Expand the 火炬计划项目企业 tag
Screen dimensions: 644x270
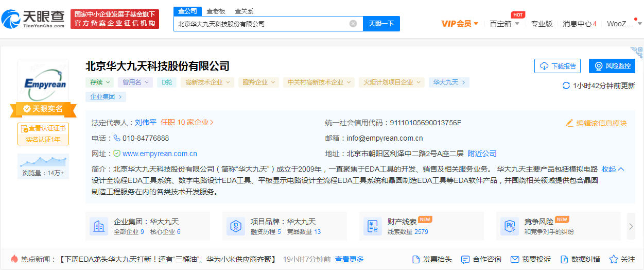point(392,82)
